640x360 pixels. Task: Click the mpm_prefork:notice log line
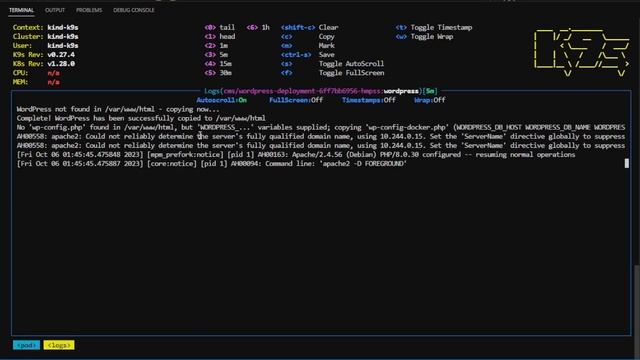296,154
